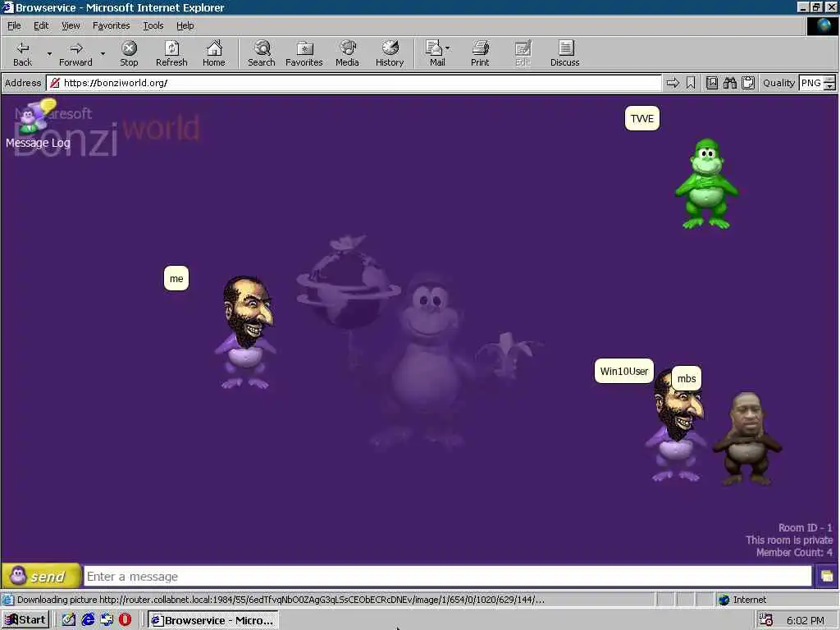The height and width of the screenshot is (630, 840).
Task: Go Back using the toolbar arrow
Action: (x=22, y=53)
